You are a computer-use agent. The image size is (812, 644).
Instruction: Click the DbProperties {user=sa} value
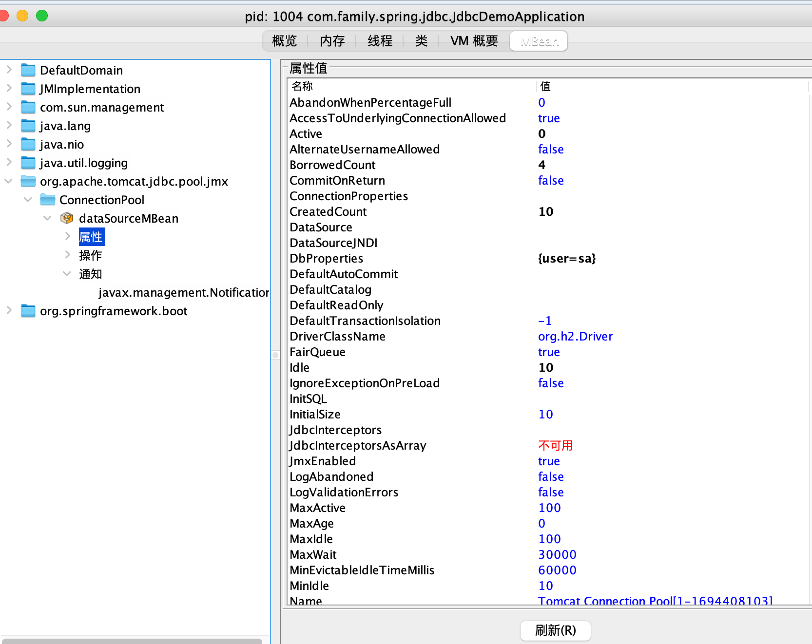pos(567,258)
